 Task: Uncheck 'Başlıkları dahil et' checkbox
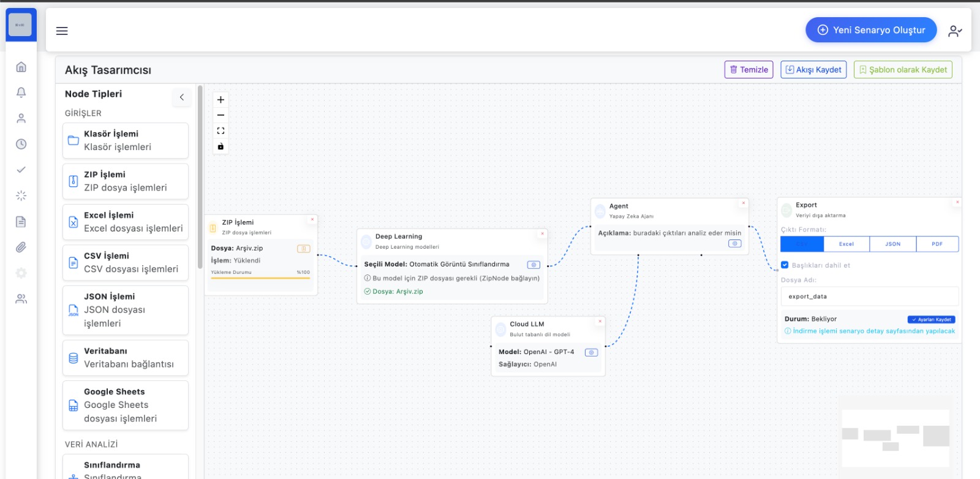(785, 265)
